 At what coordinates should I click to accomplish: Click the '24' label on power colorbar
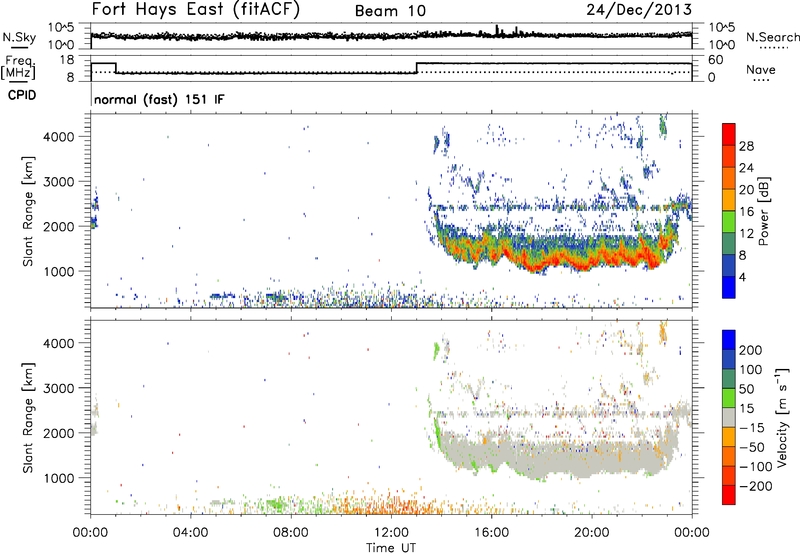coord(746,168)
